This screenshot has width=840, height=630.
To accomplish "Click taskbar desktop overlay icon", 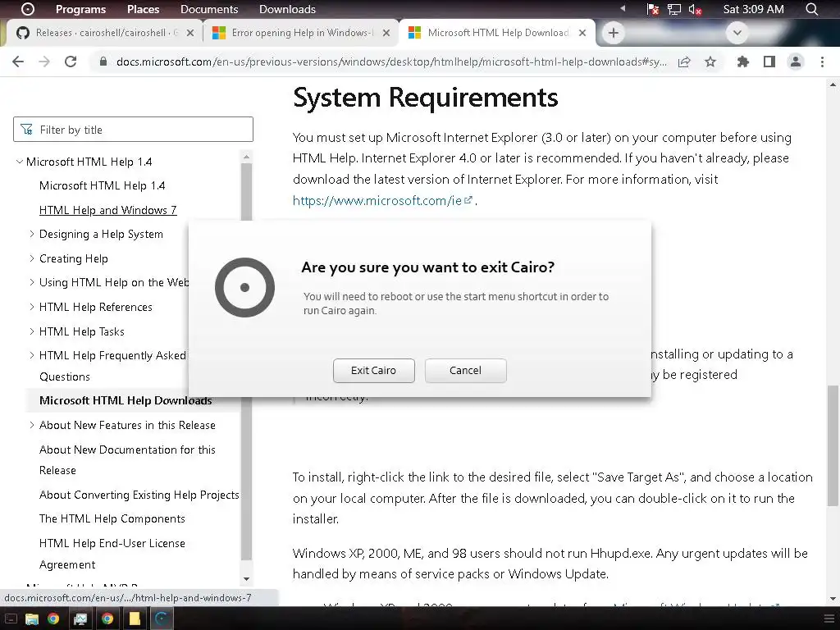I will point(11,619).
